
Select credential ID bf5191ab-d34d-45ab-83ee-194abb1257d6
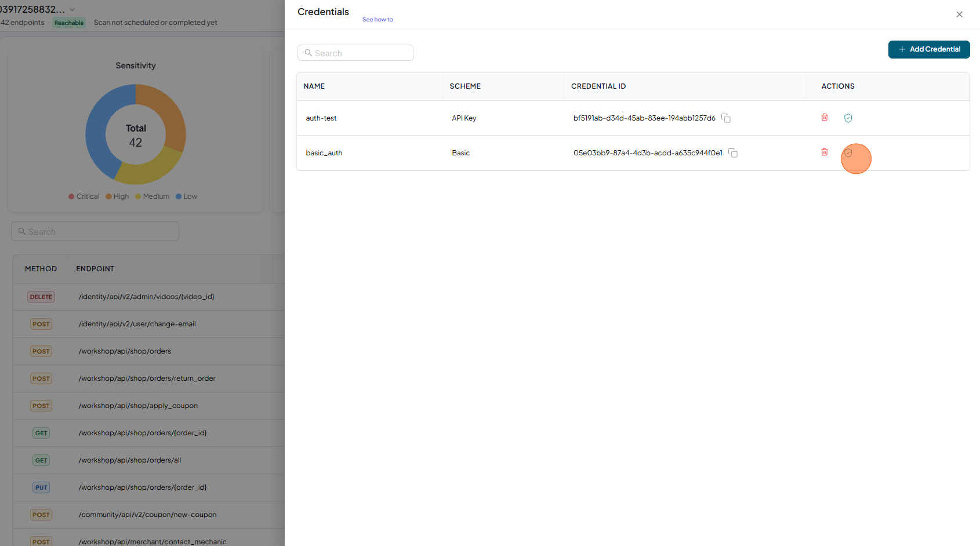644,118
